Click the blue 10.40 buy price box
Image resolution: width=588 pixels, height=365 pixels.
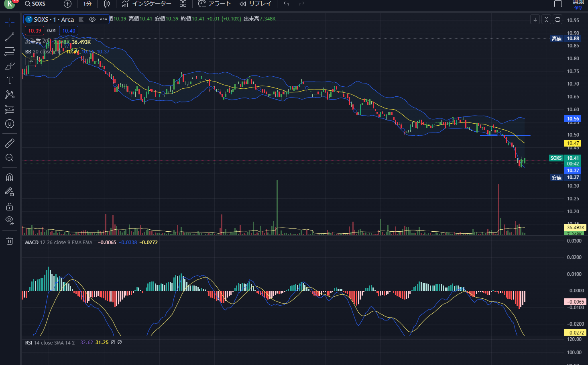[x=69, y=31]
